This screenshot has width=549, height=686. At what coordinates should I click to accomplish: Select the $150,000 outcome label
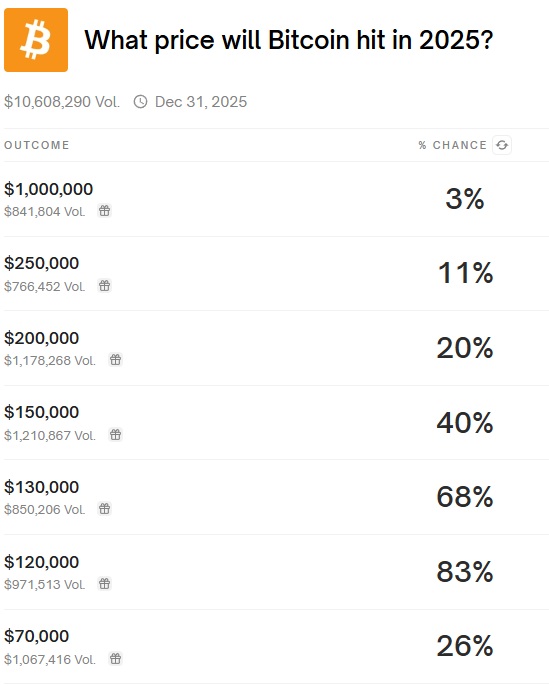coord(42,412)
